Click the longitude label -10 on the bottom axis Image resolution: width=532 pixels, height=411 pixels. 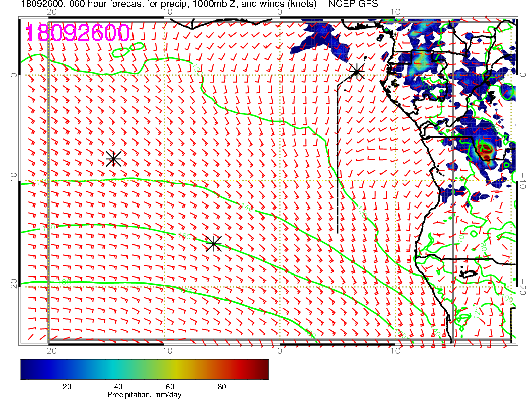[x=164, y=350]
